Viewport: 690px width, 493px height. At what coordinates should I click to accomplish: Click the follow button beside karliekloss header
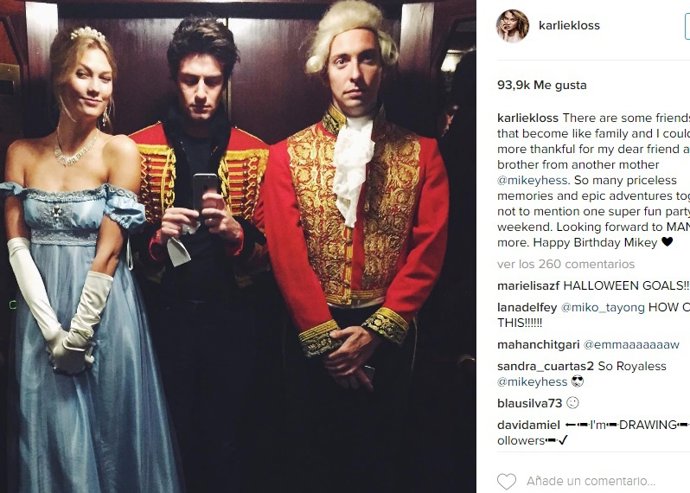tap(687, 26)
